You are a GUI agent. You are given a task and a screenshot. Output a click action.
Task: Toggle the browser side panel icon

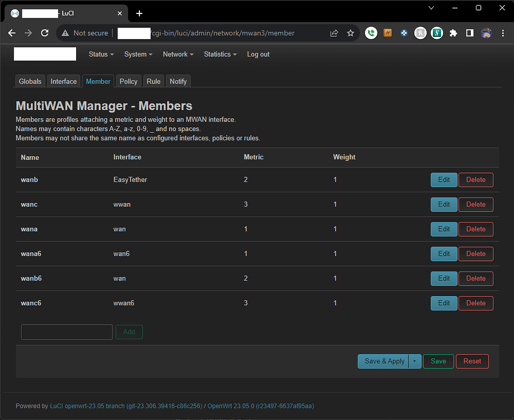click(470, 33)
